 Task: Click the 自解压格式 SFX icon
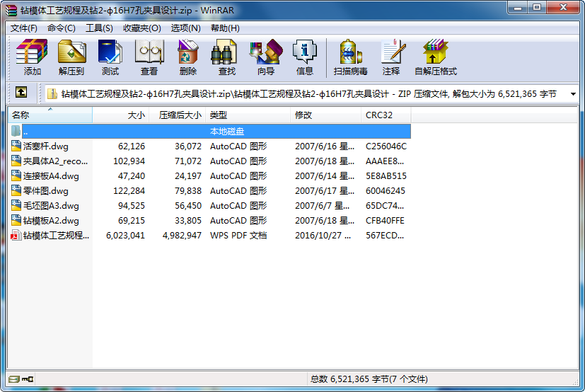click(436, 57)
